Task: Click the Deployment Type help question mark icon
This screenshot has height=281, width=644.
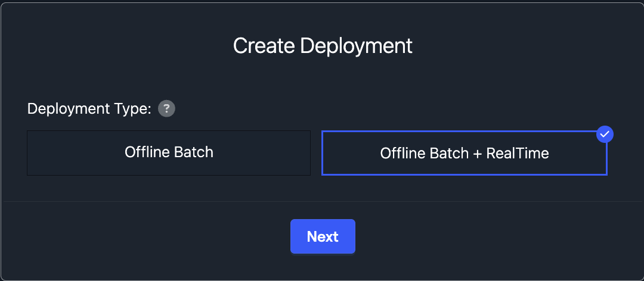Action: [166, 109]
